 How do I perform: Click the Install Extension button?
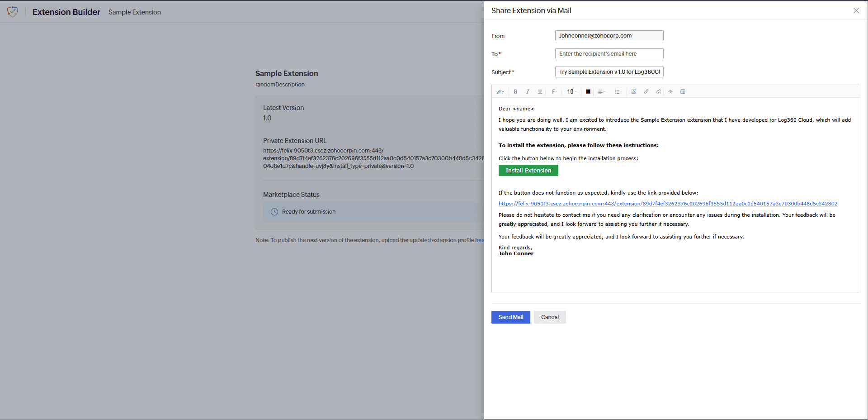528,170
